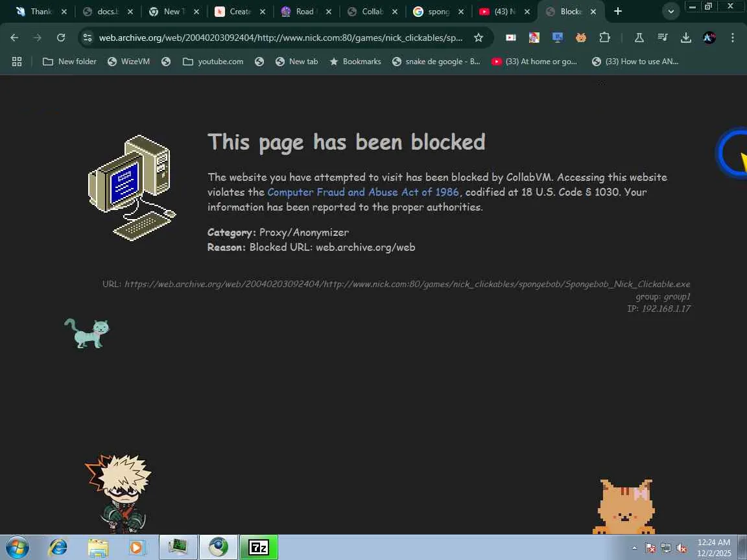Open Windows Explorer from taskbar
The width and height of the screenshot is (747, 560).
[98, 547]
